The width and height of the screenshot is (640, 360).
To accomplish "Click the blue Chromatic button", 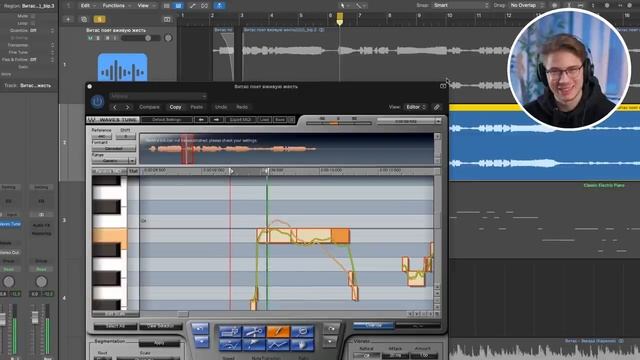I will 373,325.
